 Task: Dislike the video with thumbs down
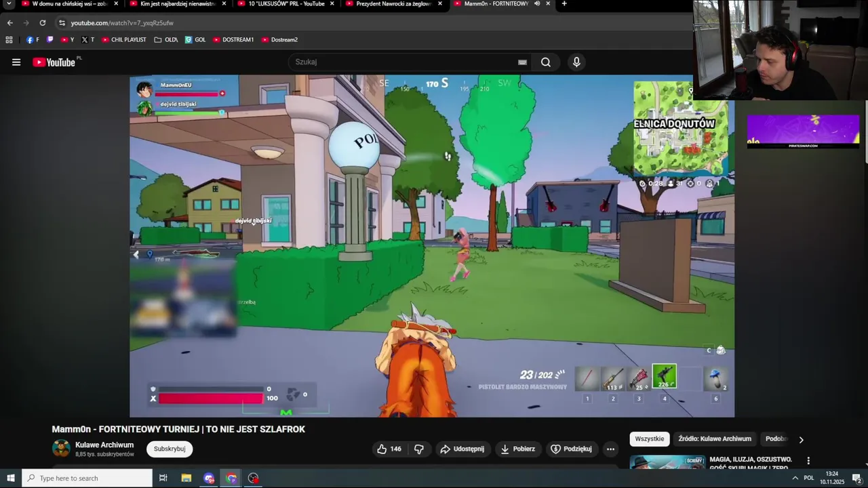[419, 449]
